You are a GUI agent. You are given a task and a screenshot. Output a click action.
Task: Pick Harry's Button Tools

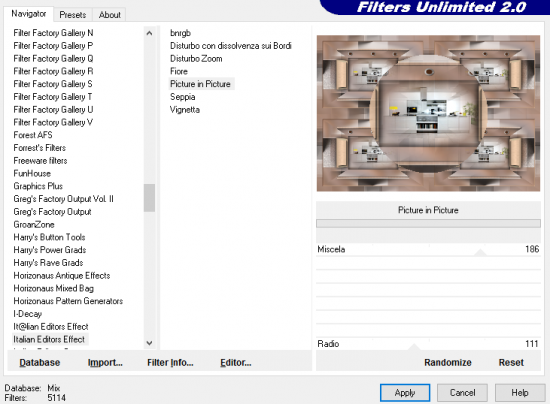tap(49, 237)
